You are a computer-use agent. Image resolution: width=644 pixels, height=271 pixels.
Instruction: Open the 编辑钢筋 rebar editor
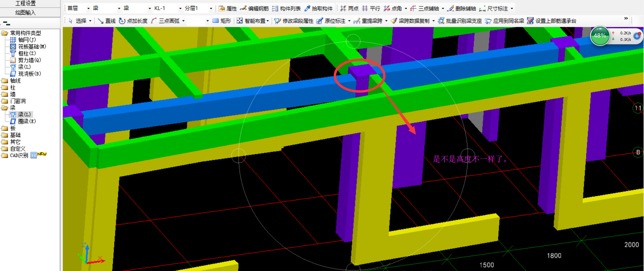[254, 9]
